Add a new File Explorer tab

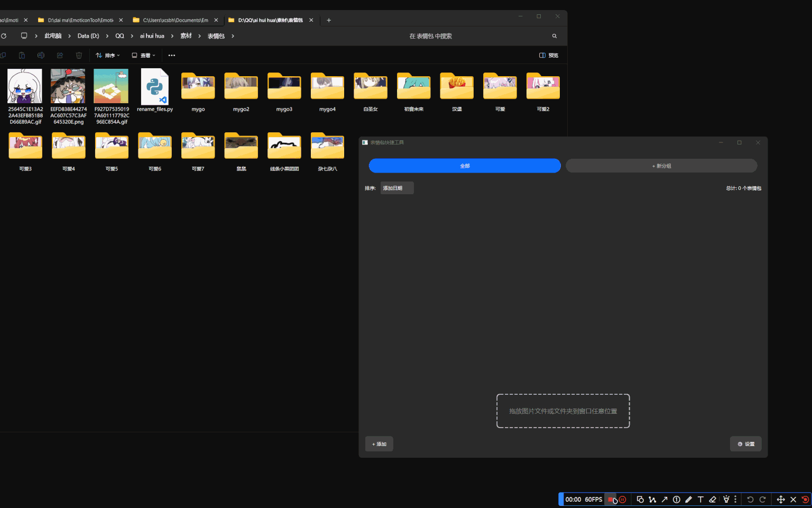point(329,20)
